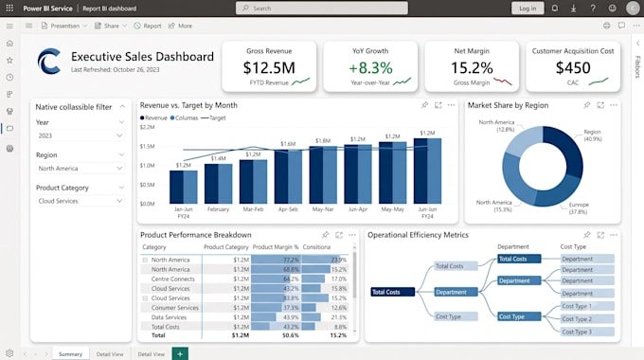Toggle the Revenue legend item

pyautogui.click(x=153, y=117)
